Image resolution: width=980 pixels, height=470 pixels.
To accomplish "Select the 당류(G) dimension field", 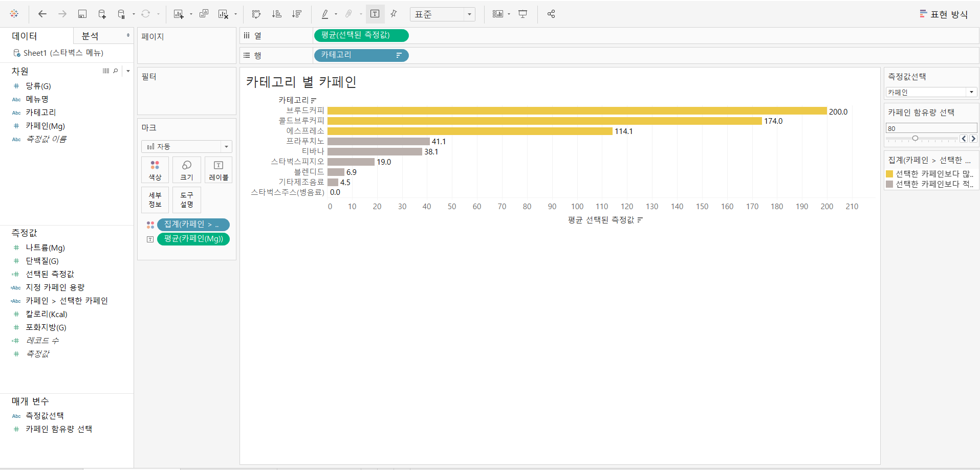I will tap(38, 86).
